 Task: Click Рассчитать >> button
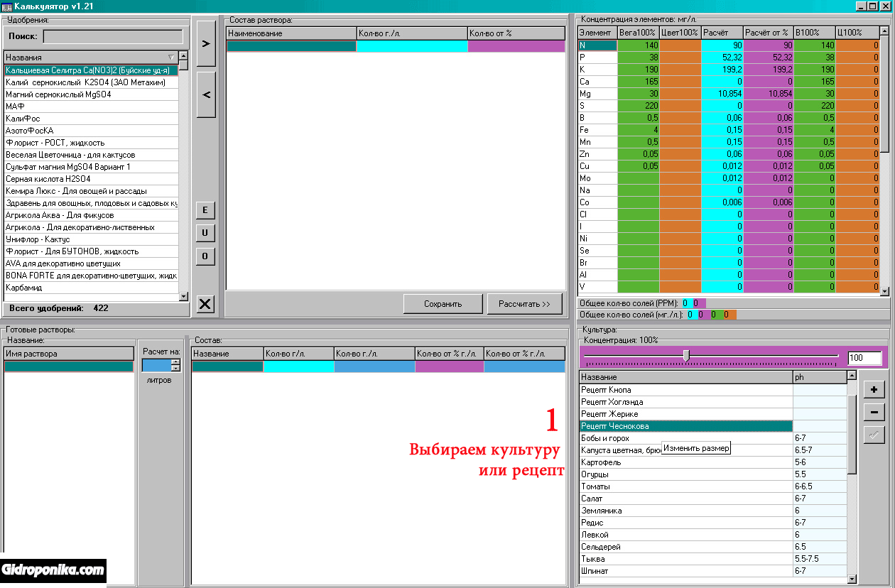pyautogui.click(x=524, y=304)
